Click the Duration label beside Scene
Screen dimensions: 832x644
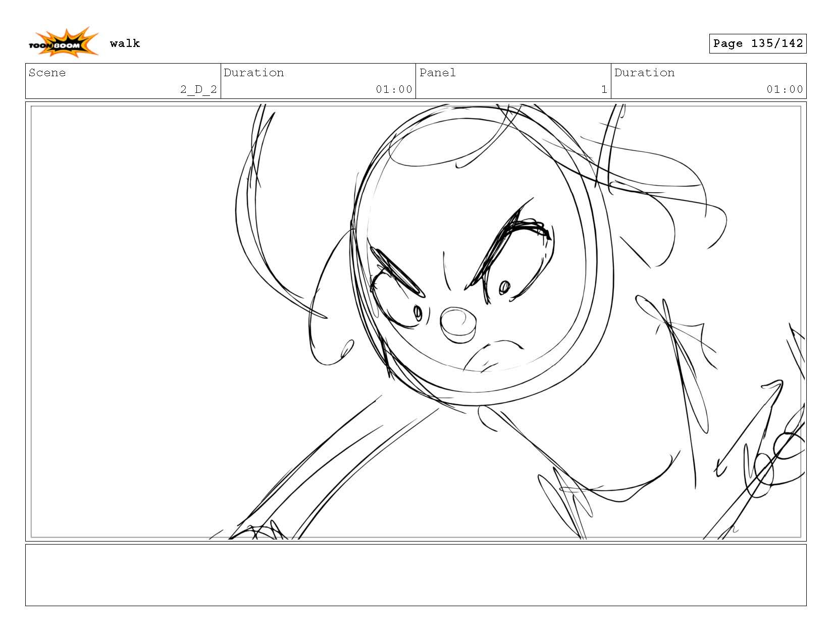pyautogui.click(x=253, y=73)
